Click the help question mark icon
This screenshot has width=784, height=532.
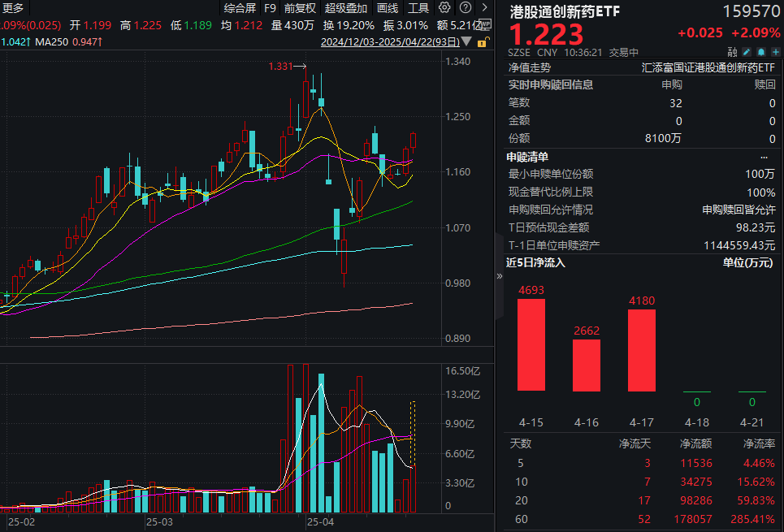point(466,7)
